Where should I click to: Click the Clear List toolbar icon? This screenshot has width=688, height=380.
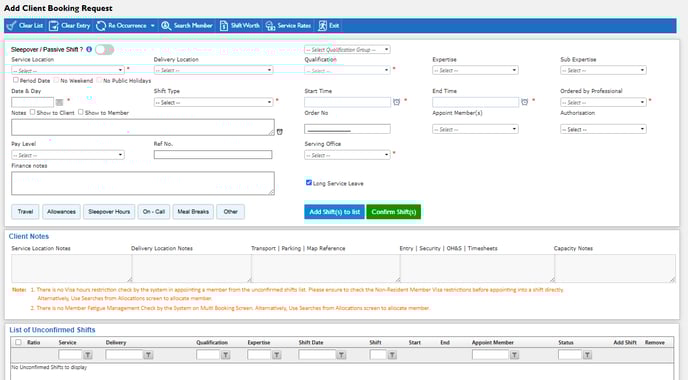pos(12,26)
